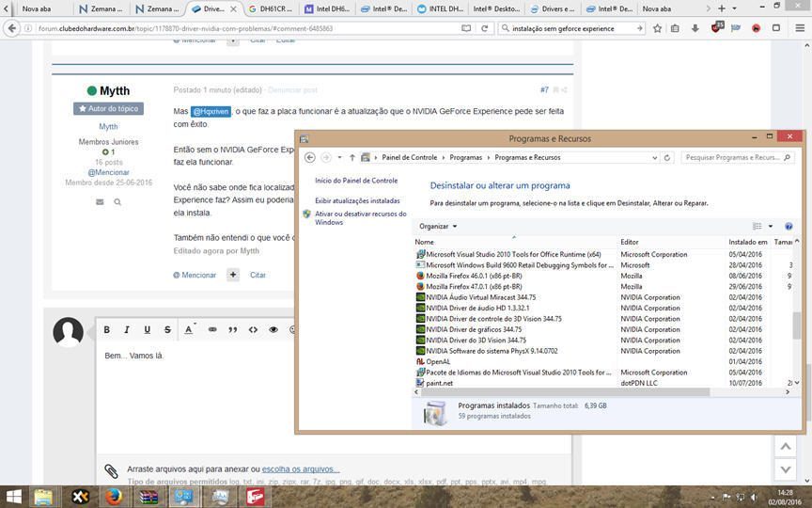Click the volume icon in system tray
812x508 pixels.
click(755, 498)
